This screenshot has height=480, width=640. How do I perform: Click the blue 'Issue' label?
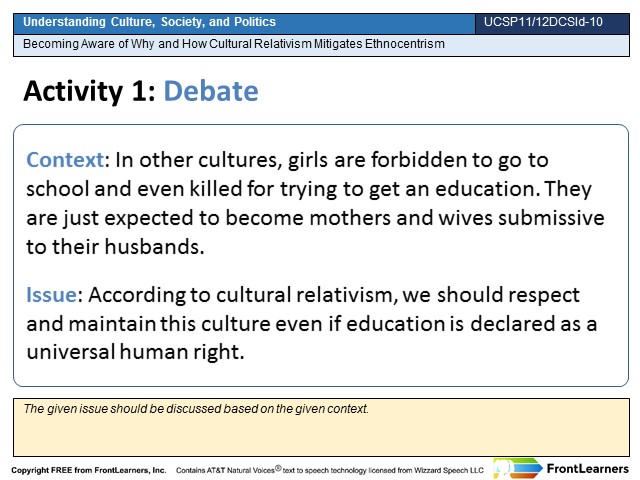click(x=51, y=295)
